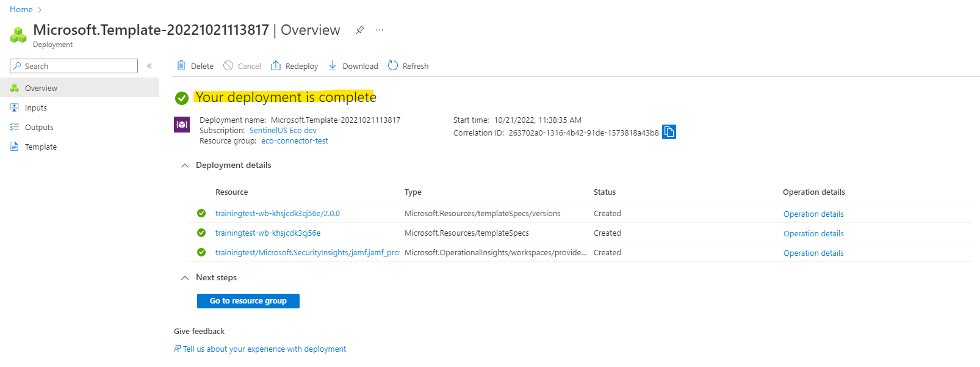Open resource trainingtest-wb-khsjcdk3cj56e/2.0.0
This screenshot has width=980, height=367.
[x=278, y=213]
